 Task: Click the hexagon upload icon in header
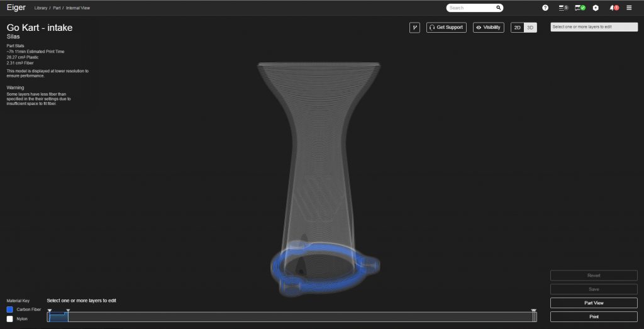[596, 8]
